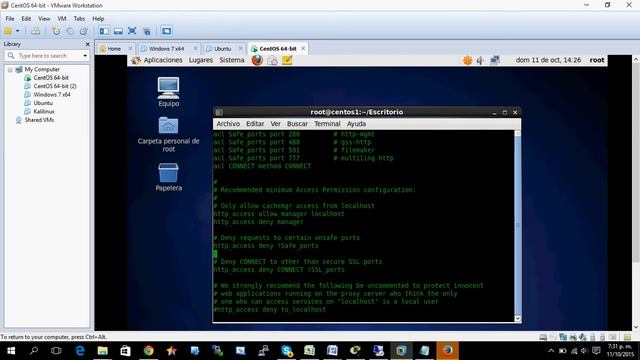This screenshot has height=360, width=640.
Task: Open the Aplicaciones menu in CentOS
Action: 162,60
